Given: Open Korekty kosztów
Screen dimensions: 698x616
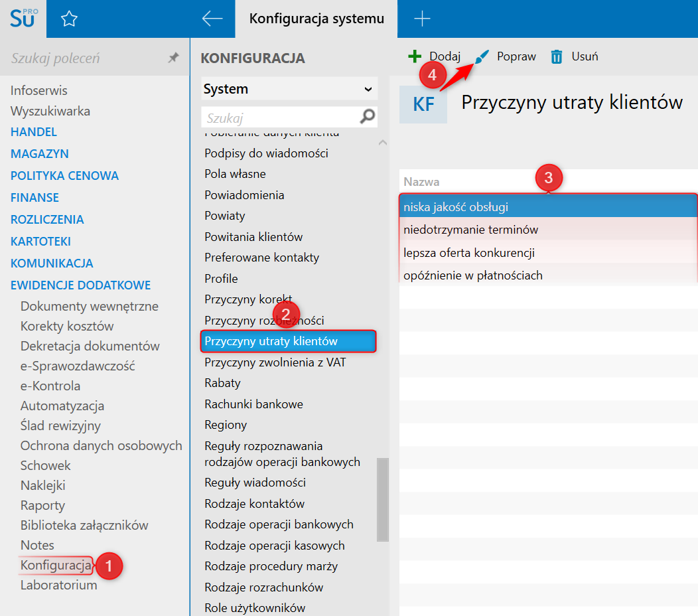Looking at the screenshot, I should [x=67, y=326].
